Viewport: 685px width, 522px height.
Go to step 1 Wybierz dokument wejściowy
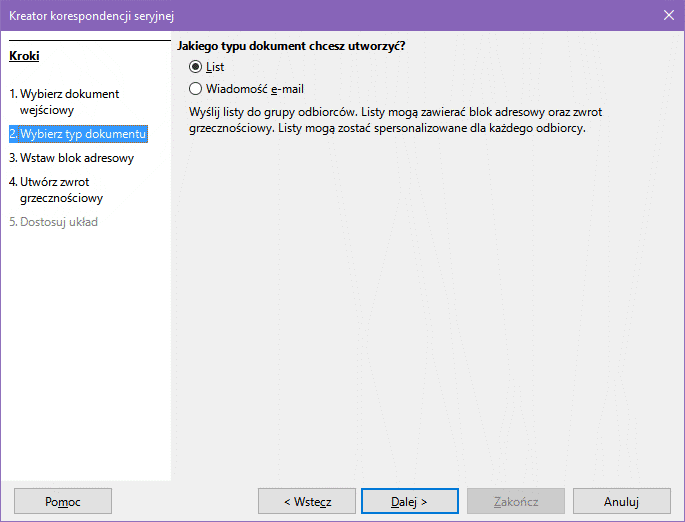[64, 101]
